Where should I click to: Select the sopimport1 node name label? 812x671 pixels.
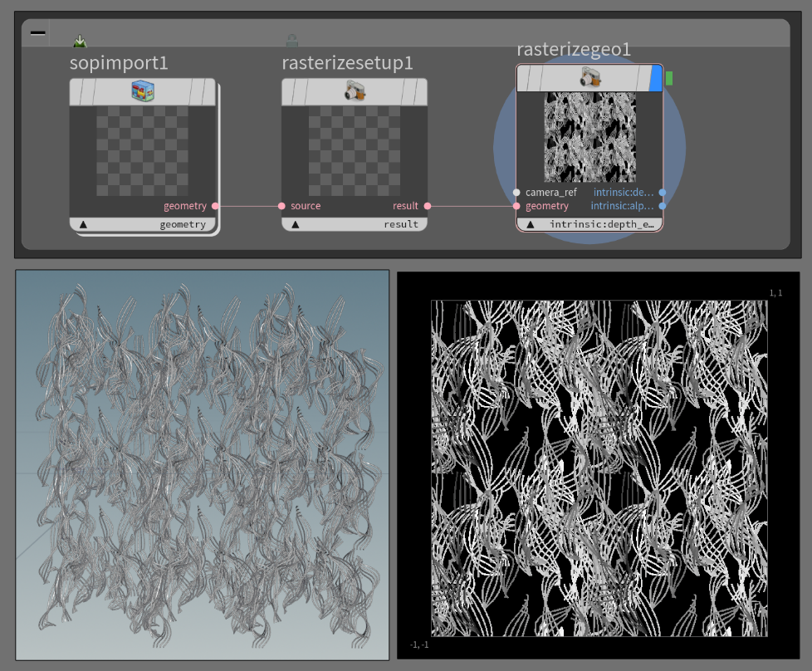point(119,63)
